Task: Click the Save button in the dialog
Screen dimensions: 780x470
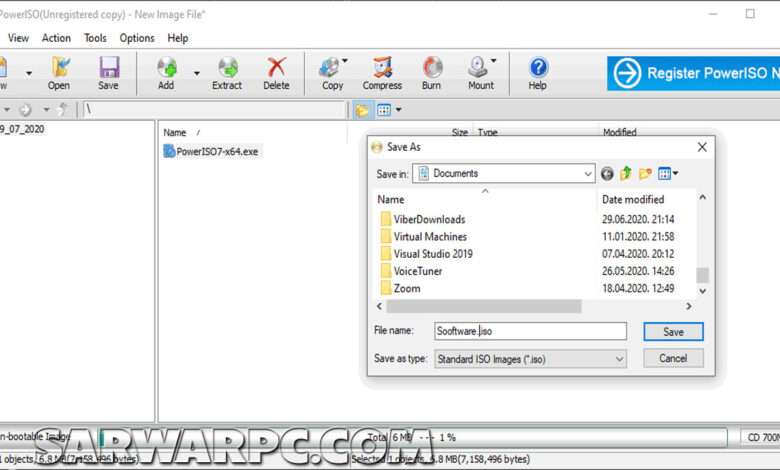Action: pyautogui.click(x=674, y=332)
